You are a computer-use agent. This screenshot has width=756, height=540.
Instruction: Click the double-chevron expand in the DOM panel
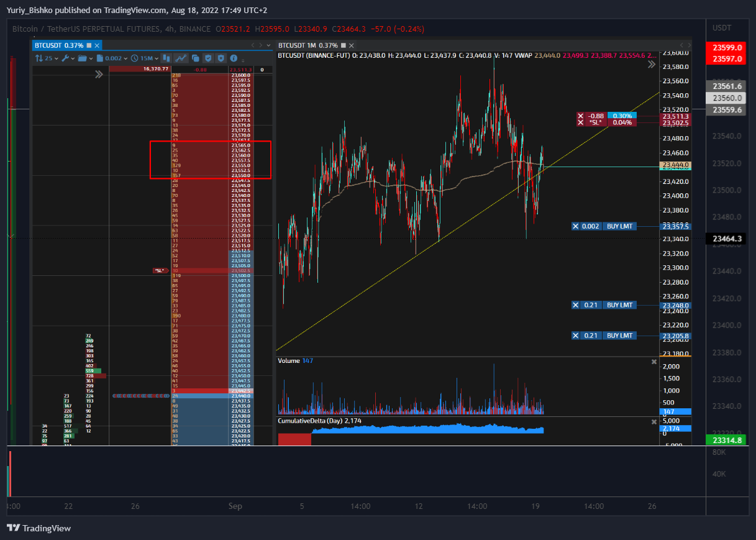tap(99, 75)
